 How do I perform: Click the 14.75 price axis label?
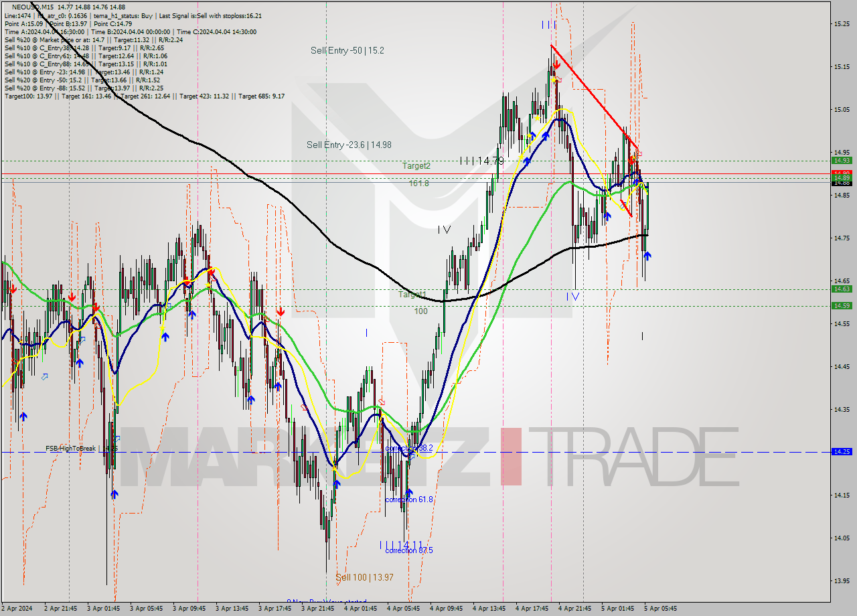[842, 238]
